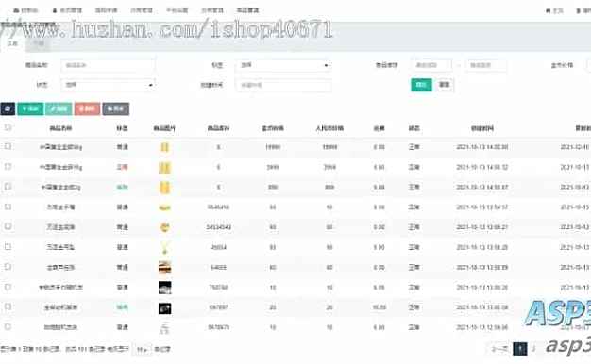Viewport: 591px width, 364px height.
Task: Check the row priced 19999
Action: coord(8,146)
